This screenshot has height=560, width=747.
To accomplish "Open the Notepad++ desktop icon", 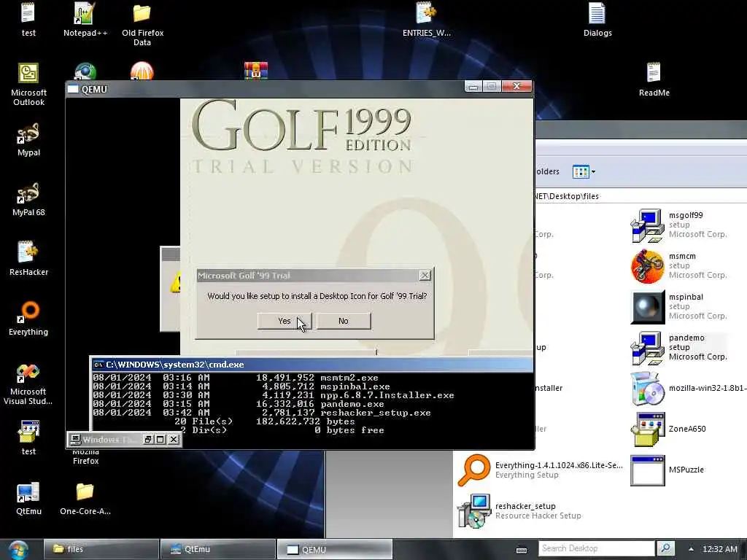I will pos(85,20).
